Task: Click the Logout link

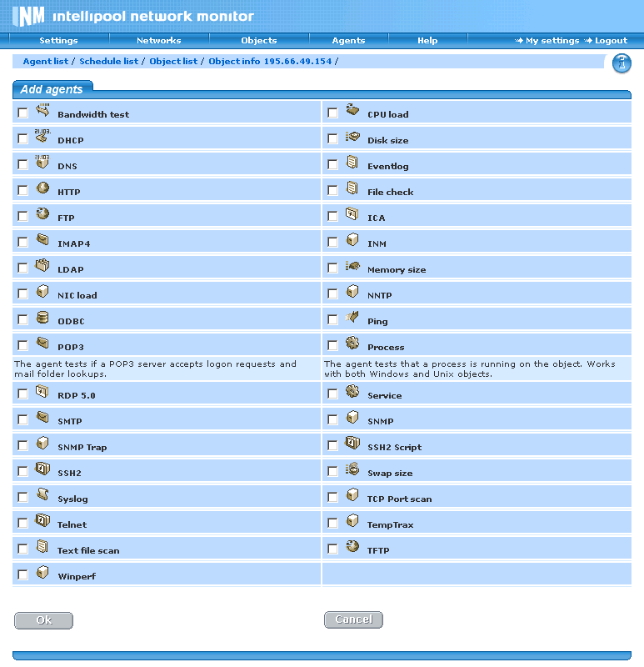Action: pos(610,40)
